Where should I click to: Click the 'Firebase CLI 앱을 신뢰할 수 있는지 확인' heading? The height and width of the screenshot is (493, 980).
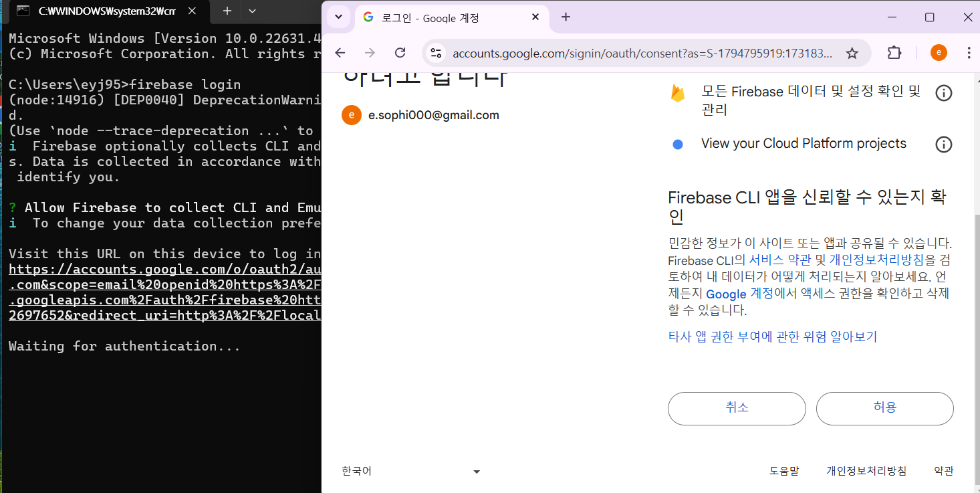click(x=807, y=207)
